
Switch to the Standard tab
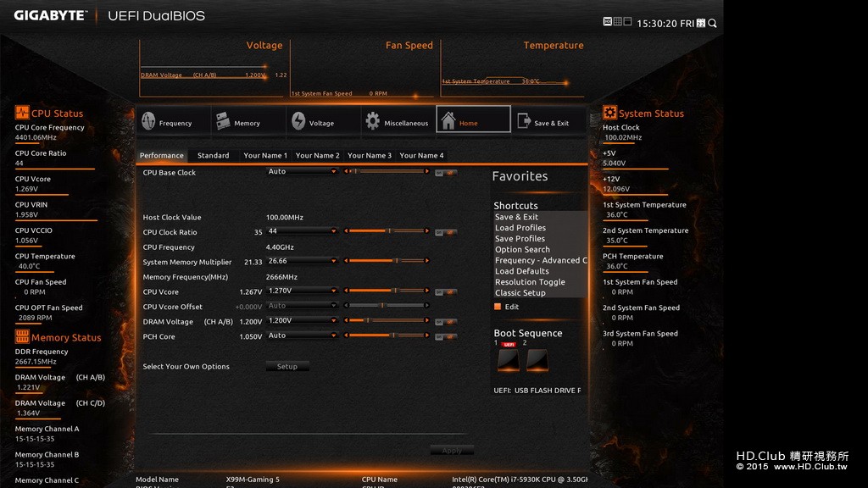(x=213, y=156)
